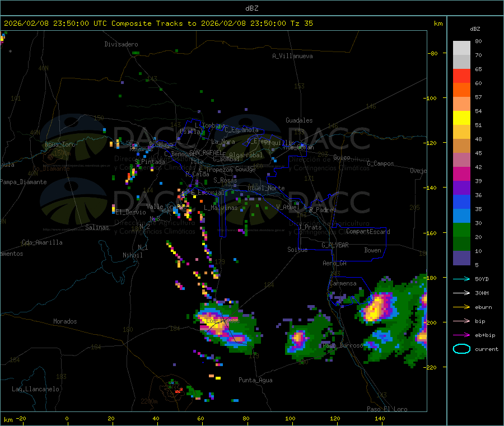
Task: Click the Goico map label
Action: point(342,157)
